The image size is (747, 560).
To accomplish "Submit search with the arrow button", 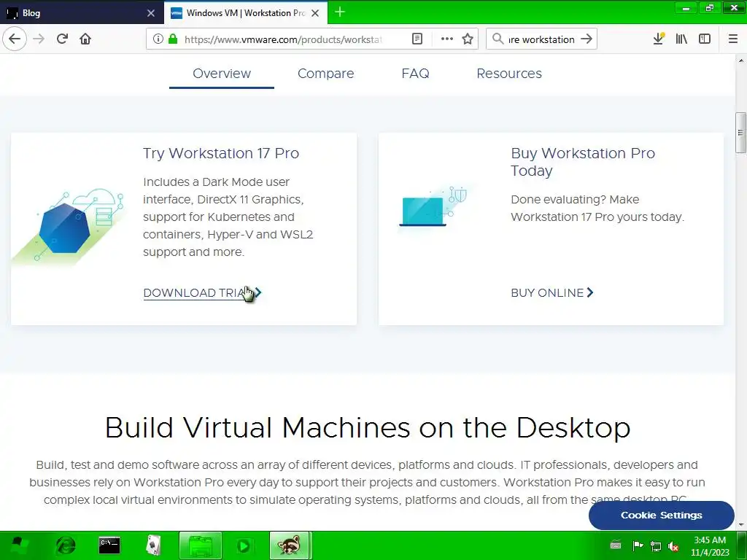I will (x=587, y=39).
